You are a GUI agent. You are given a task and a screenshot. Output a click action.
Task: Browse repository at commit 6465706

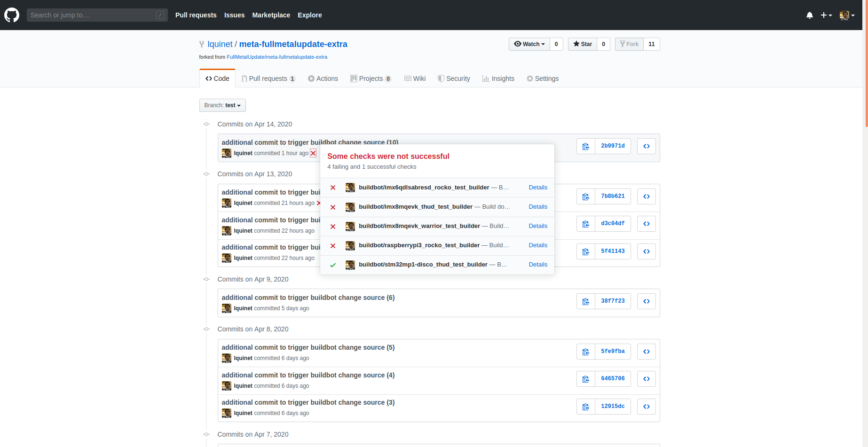[647, 379]
